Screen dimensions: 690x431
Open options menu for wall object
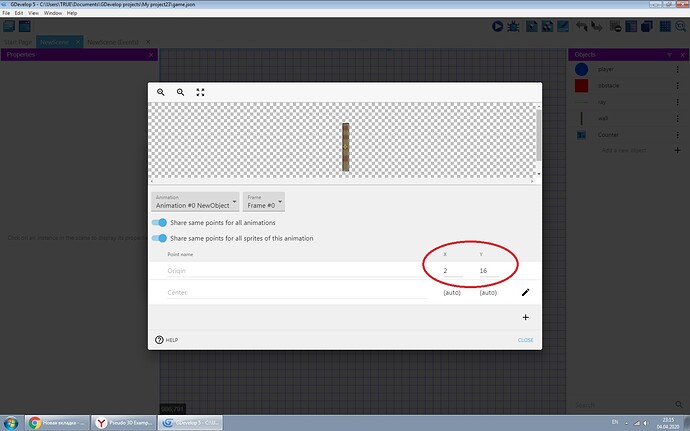tap(678, 118)
